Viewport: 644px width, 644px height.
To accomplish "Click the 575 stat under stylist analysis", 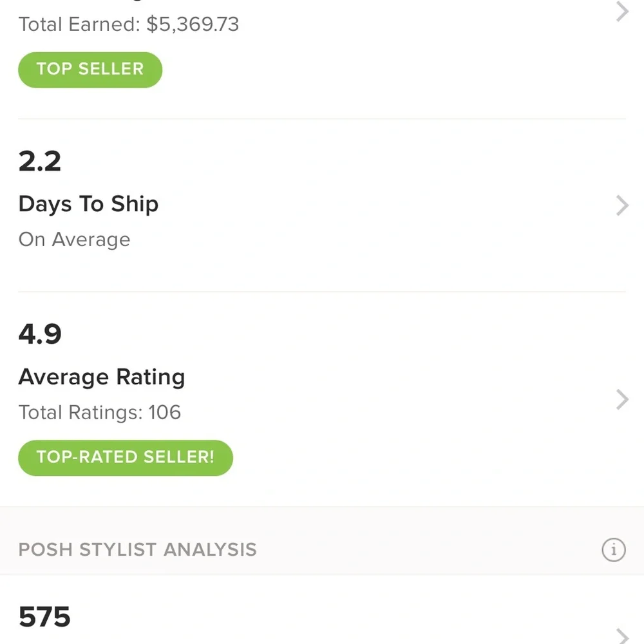I will coord(44,616).
